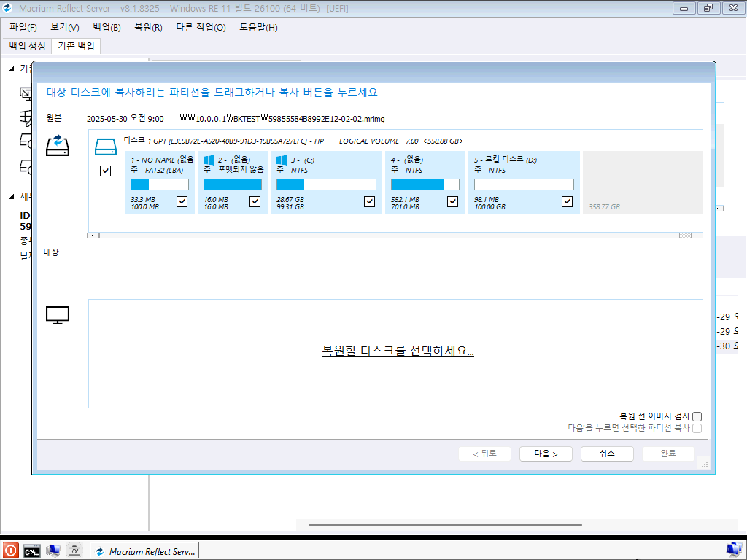Click Windows logo on partition 3 (C:)

tap(282, 160)
